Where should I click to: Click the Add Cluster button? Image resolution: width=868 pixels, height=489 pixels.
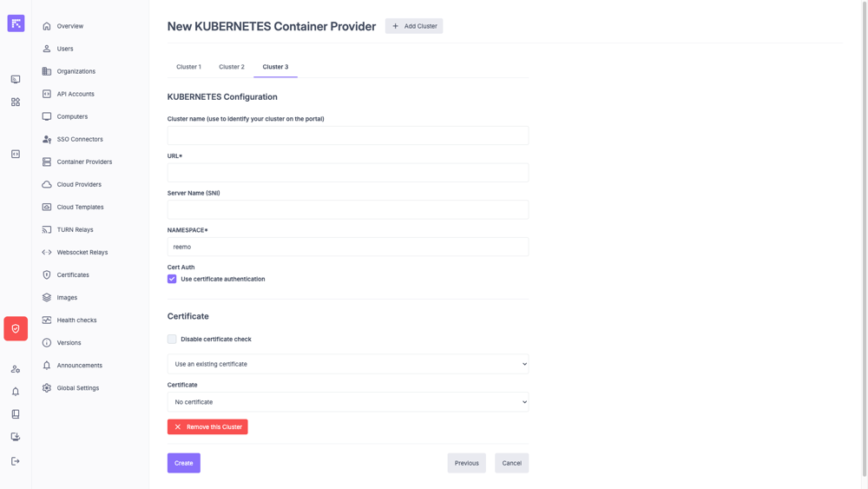pos(414,26)
